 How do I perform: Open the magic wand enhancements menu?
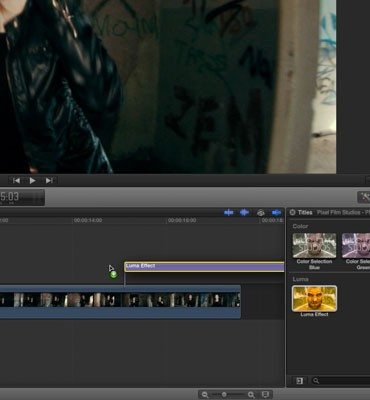pyautogui.click(x=364, y=197)
